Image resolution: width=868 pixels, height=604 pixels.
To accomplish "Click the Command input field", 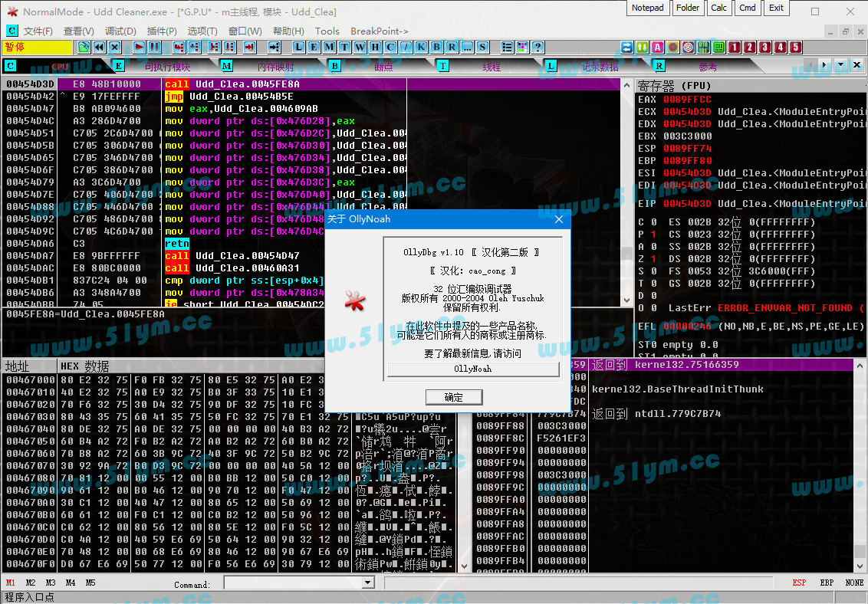I will coord(294,583).
